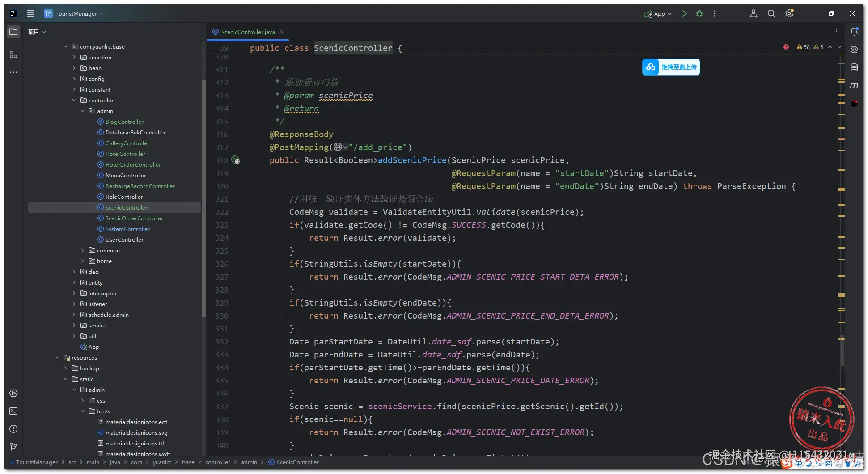
Task: Open the App run configuration dropdown
Action: pyautogui.click(x=658, y=14)
